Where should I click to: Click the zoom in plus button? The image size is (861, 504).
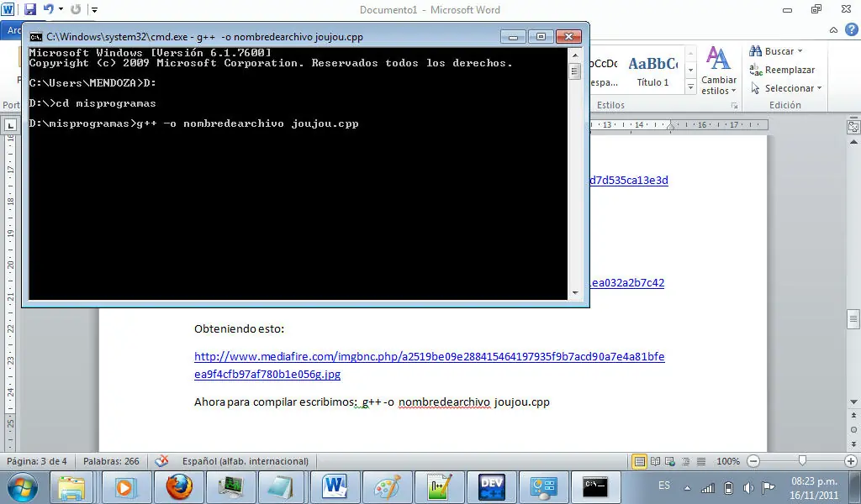(x=851, y=461)
